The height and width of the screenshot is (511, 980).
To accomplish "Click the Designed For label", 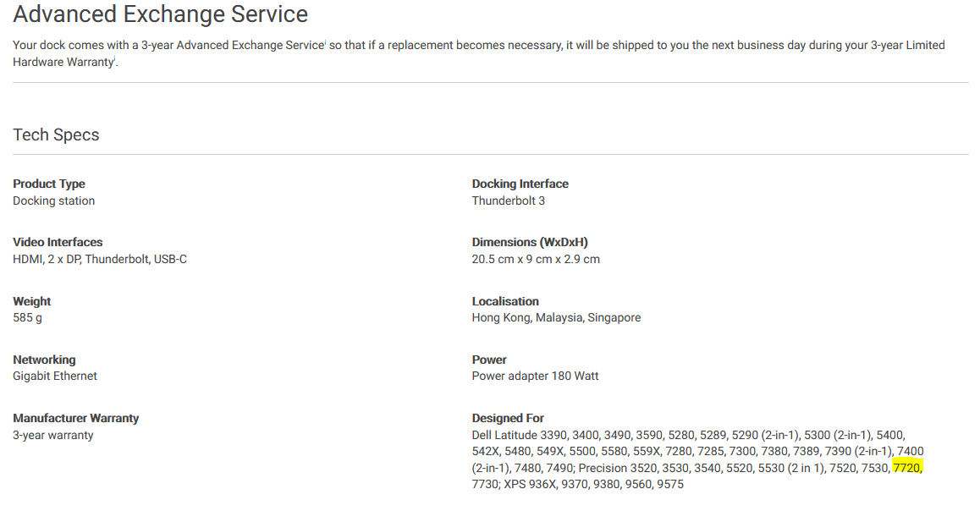I will (508, 418).
